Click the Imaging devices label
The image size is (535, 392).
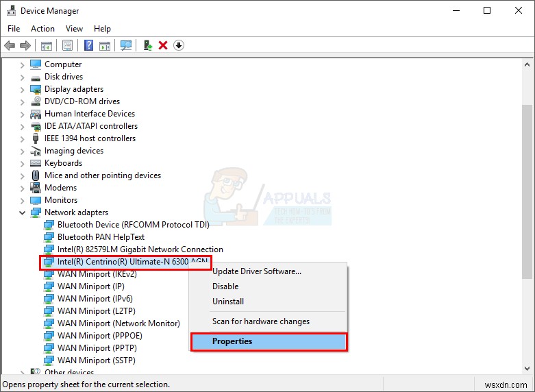(x=74, y=151)
